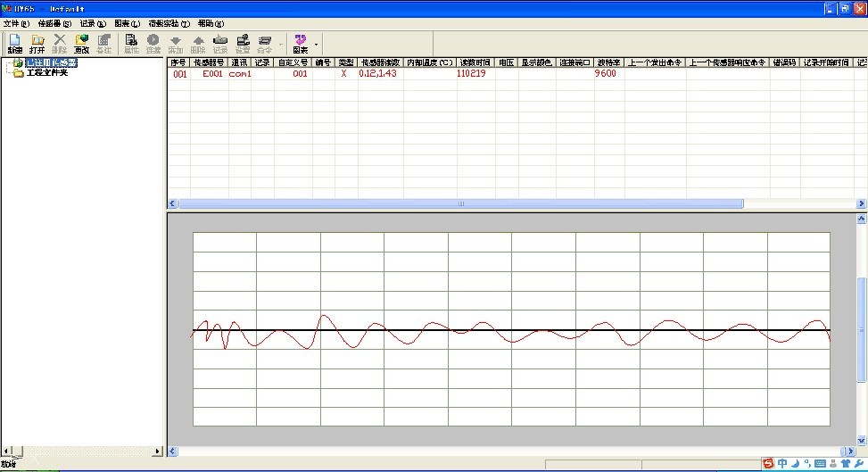Click the 传感器号 column header
The width and height of the screenshot is (868, 472).
pyautogui.click(x=210, y=62)
